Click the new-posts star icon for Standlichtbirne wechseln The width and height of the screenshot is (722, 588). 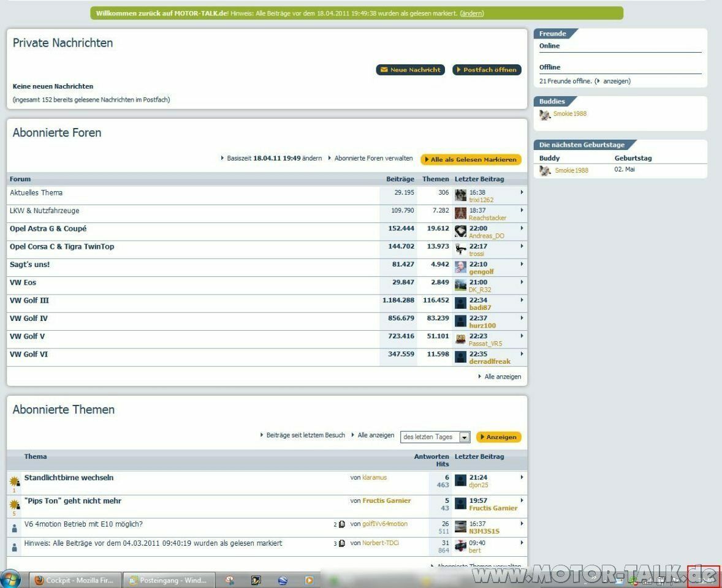pyautogui.click(x=14, y=481)
